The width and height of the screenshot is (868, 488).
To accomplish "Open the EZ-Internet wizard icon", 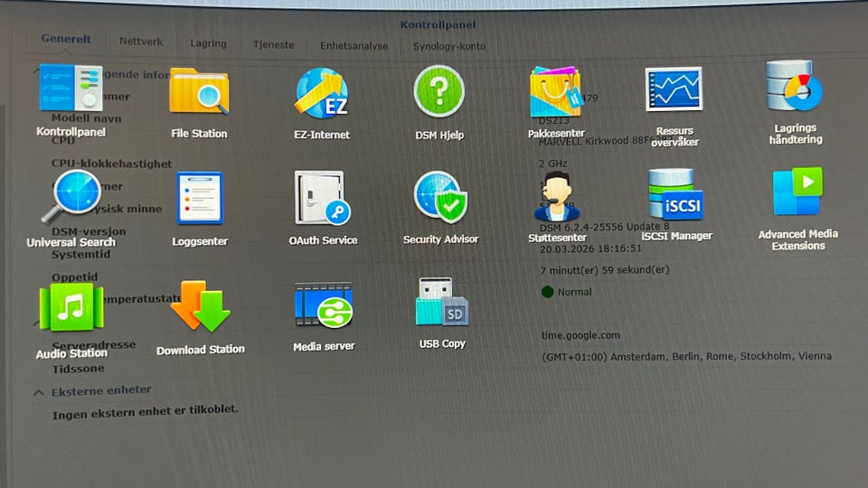I will pos(322,93).
